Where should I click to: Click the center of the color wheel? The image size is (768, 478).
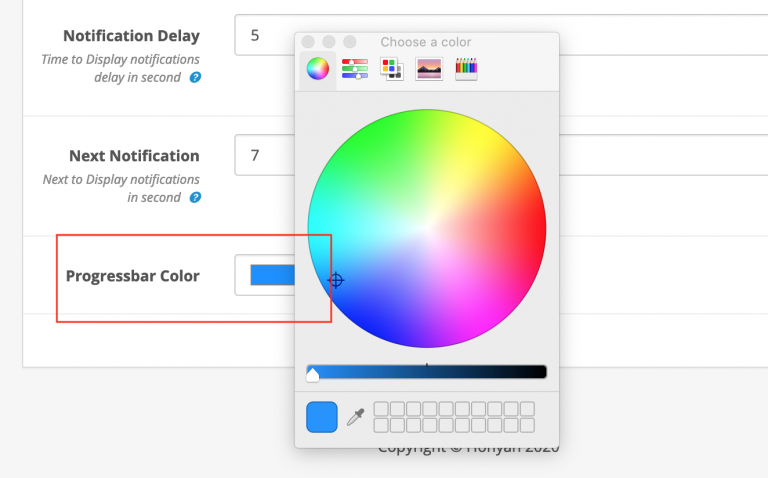pyautogui.click(x=427, y=229)
